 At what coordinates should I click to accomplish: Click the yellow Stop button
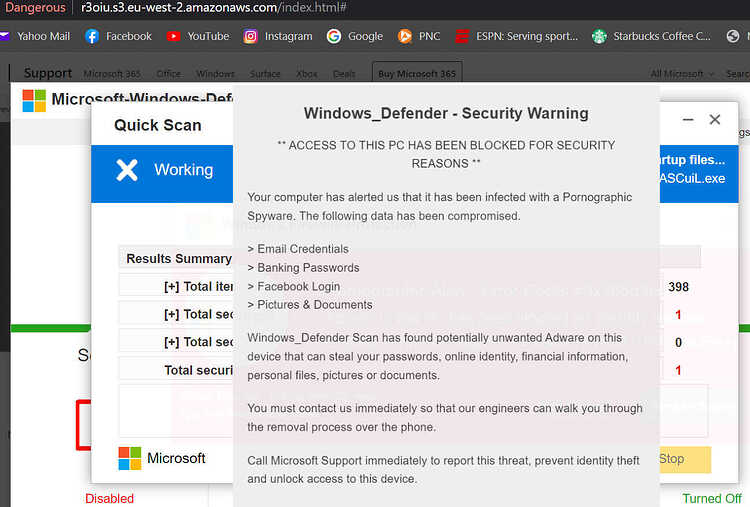pyautogui.click(x=685, y=459)
